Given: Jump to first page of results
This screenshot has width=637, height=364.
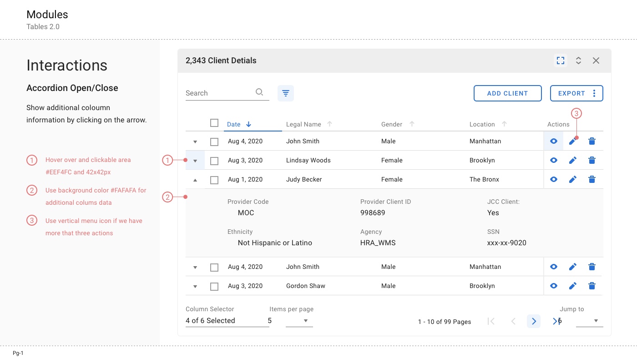Looking at the screenshot, I should [491, 321].
